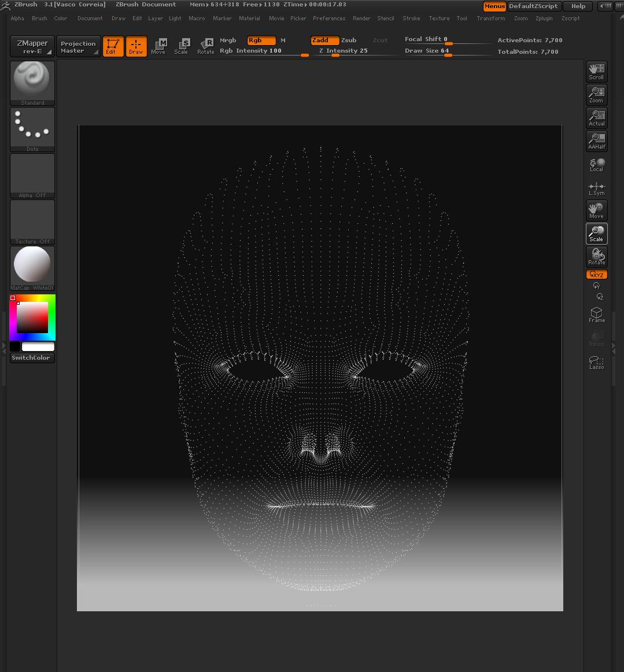Enable the Zsub sculpt mode
Image resolution: width=624 pixels, height=672 pixels.
coord(349,40)
